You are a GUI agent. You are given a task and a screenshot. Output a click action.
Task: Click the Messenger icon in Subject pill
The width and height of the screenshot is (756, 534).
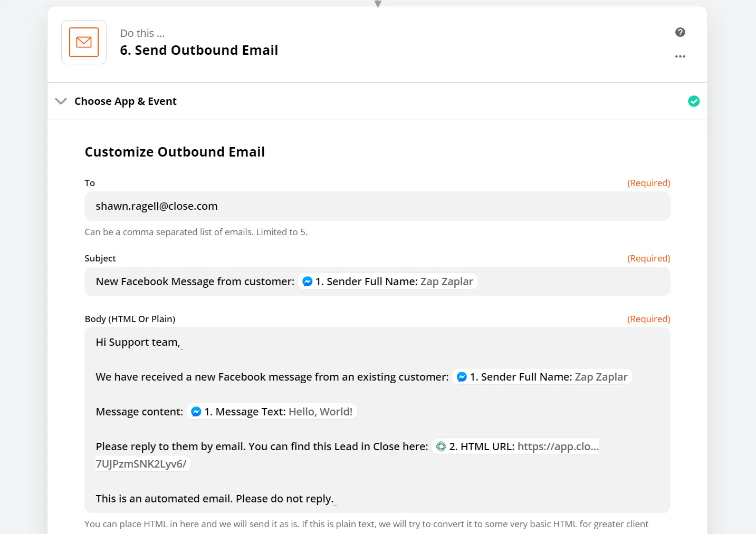tap(308, 281)
